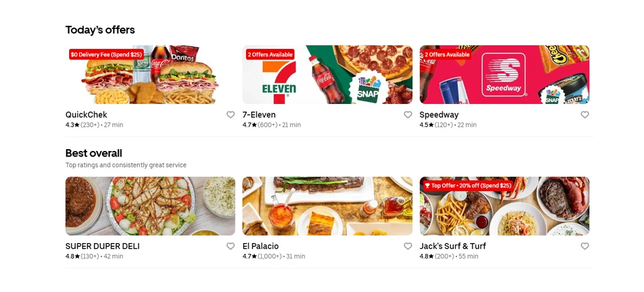Click the 2 Offers Available badge on 7-Eleven
Screen dimensions: 644x292
pyautogui.click(x=271, y=54)
